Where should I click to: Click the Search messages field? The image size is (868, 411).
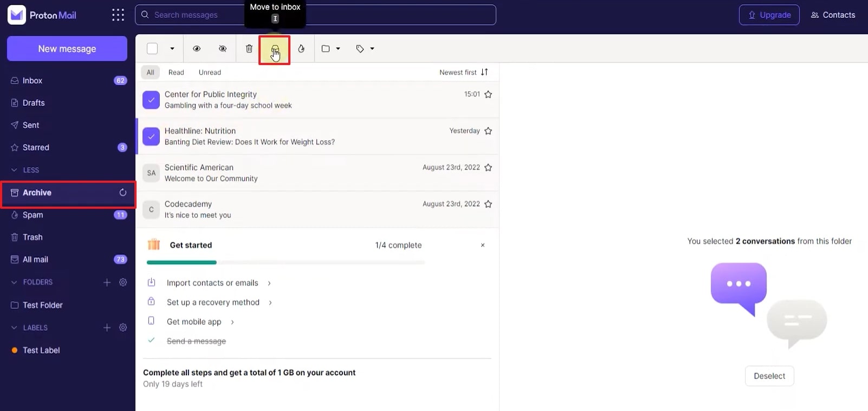click(315, 15)
